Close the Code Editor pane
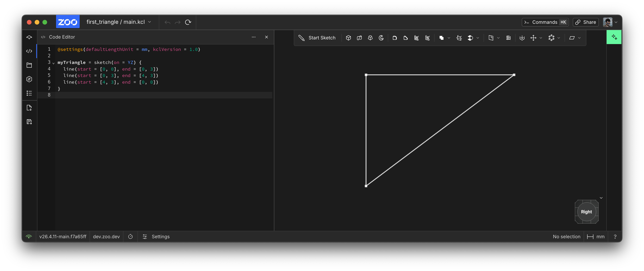The image size is (644, 271). (267, 37)
